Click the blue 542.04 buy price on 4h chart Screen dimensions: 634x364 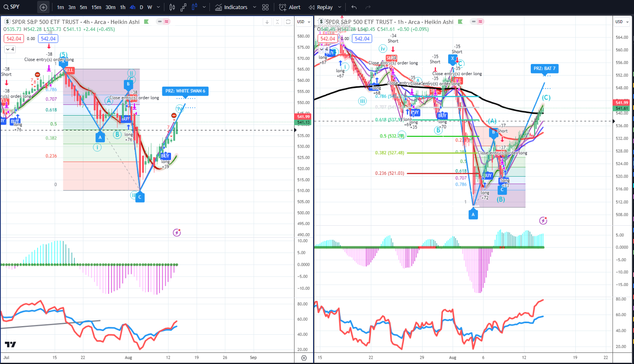(48, 39)
